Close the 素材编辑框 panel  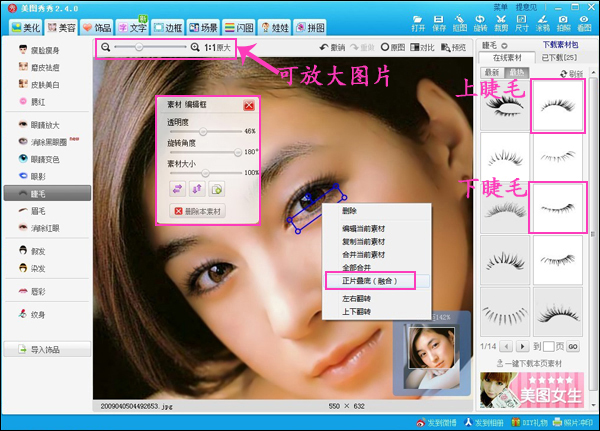[x=249, y=104]
